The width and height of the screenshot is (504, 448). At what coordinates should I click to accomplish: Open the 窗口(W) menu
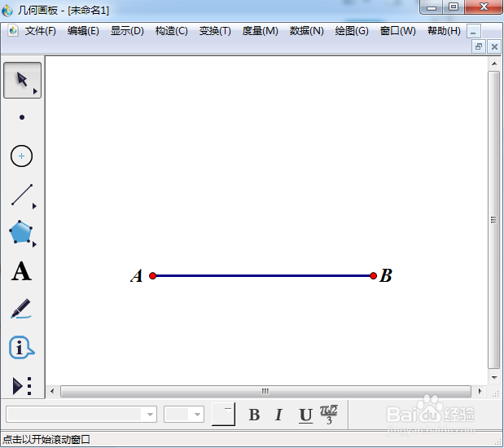click(398, 31)
